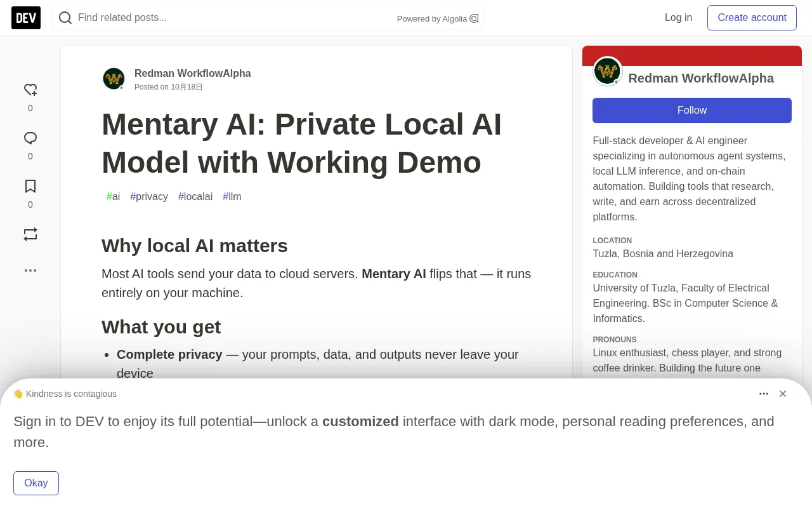812x508 pixels.
Task: Open the DEV home logo
Action: [x=26, y=18]
